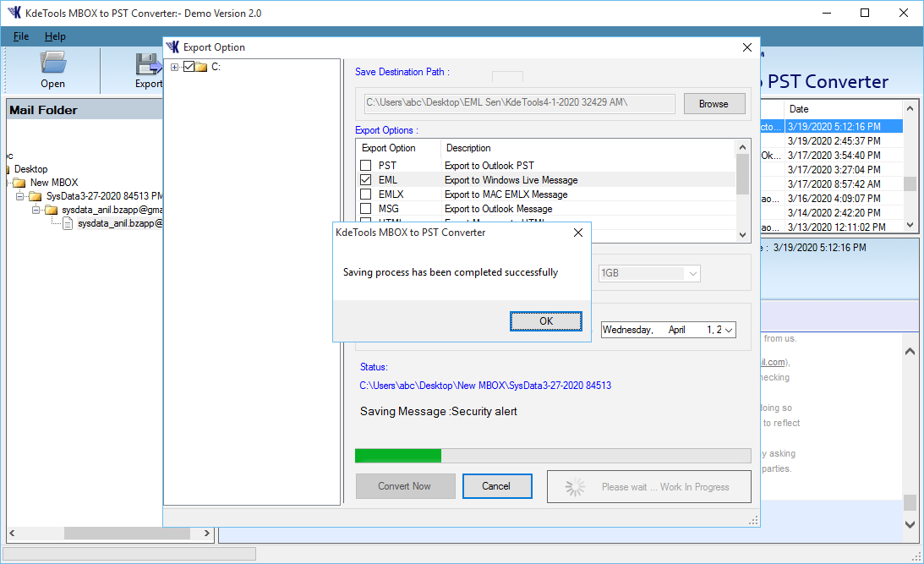Click the KdeTools logo in Export Option title
The width and height of the screenshot is (924, 564).
(x=173, y=47)
